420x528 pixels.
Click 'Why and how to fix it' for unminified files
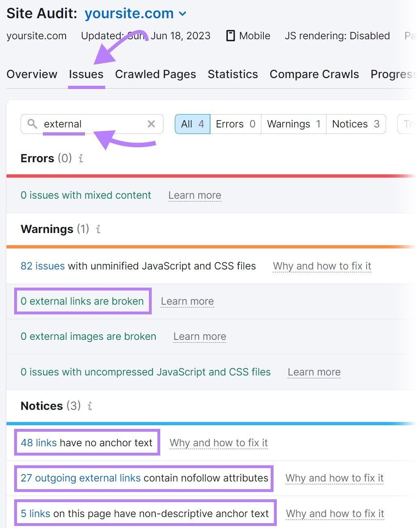point(322,266)
